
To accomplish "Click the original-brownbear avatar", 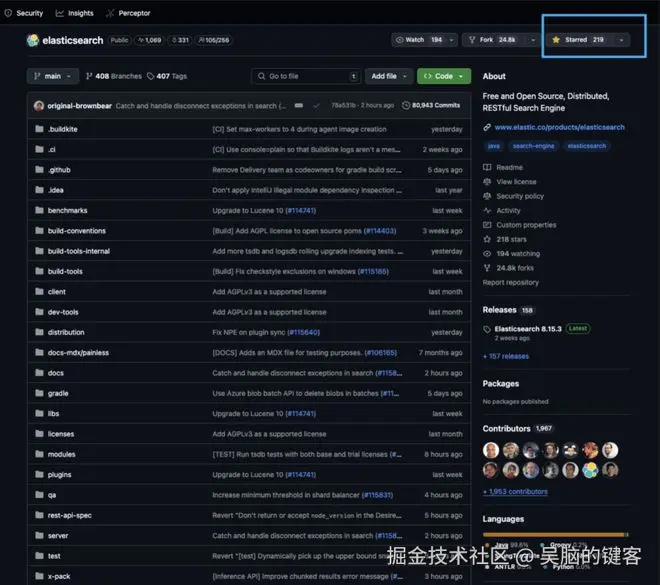I will coord(39,106).
